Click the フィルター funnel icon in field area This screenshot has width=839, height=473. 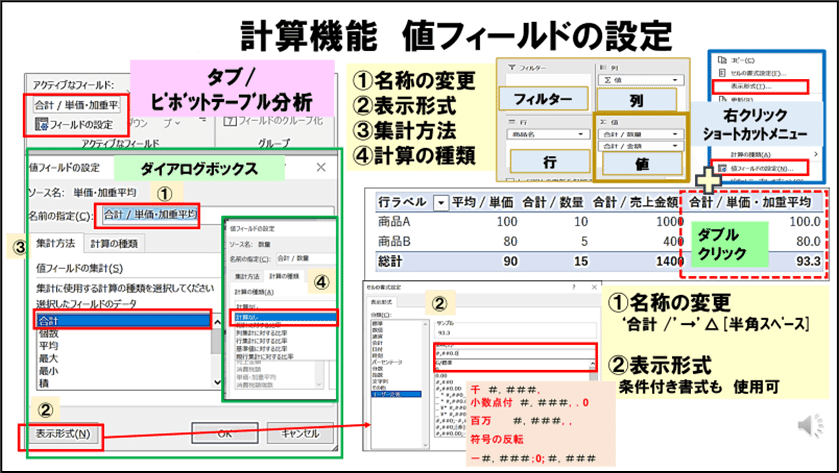coord(512,68)
